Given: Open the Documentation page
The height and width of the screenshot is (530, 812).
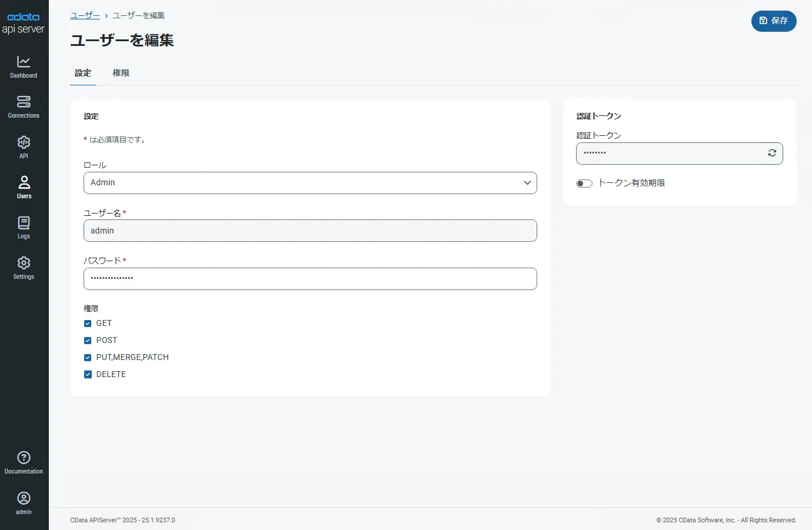Looking at the screenshot, I should click(24, 461).
